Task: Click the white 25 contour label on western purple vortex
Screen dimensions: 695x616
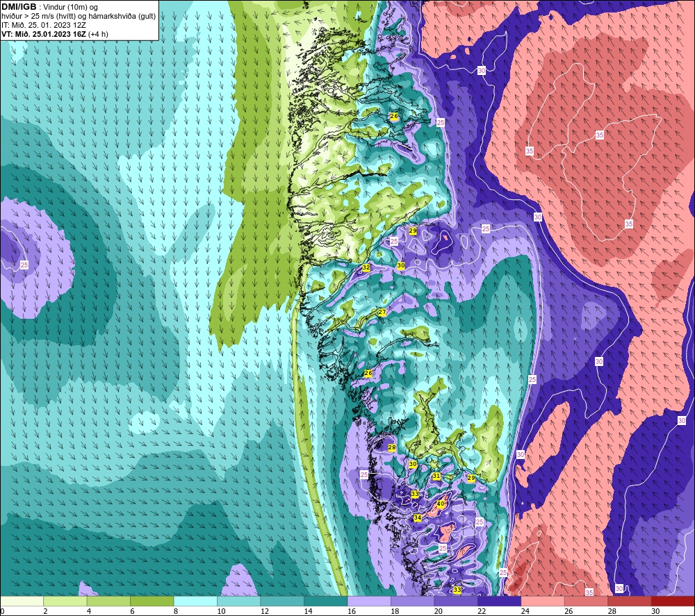Action: pyautogui.click(x=24, y=265)
